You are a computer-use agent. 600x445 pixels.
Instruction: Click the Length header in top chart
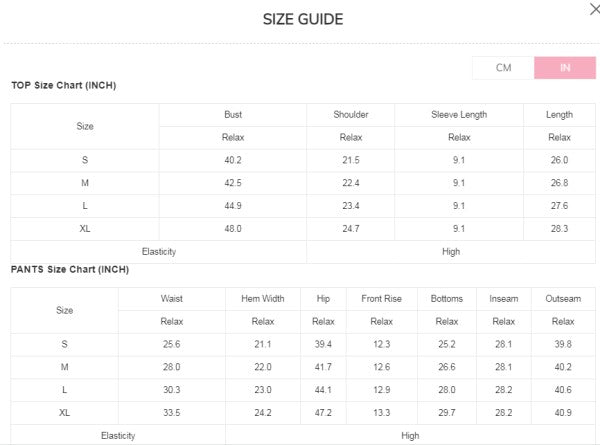tap(559, 115)
